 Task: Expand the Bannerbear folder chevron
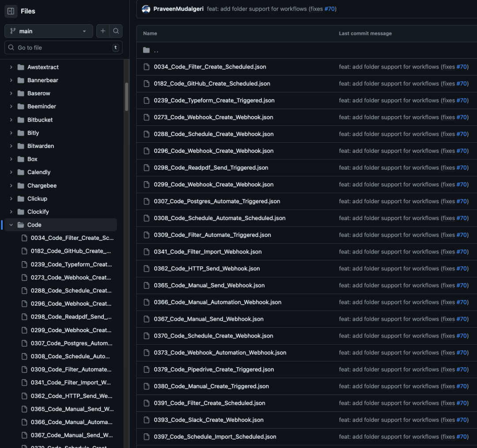click(11, 80)
